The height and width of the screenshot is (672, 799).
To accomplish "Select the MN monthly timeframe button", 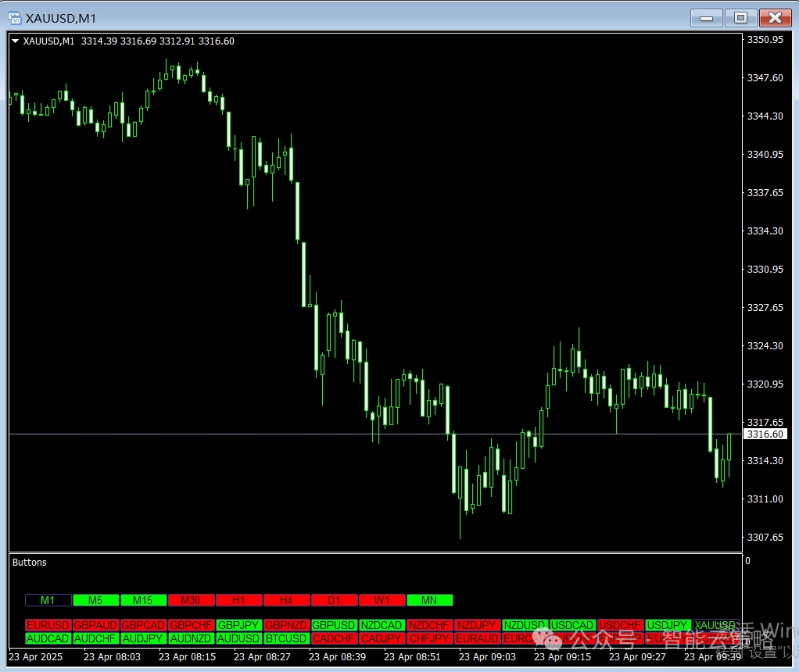I will coord(429,600).
